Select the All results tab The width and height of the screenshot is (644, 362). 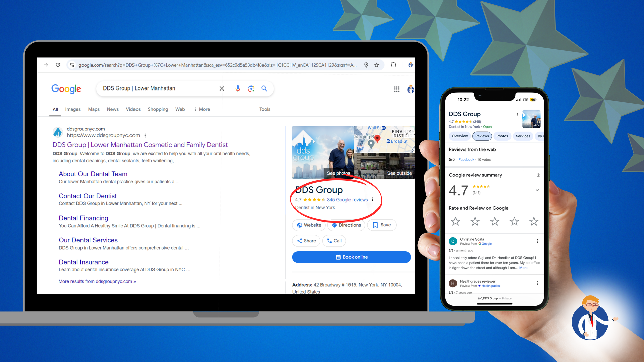pyautogui.click(x=55, y=109)
